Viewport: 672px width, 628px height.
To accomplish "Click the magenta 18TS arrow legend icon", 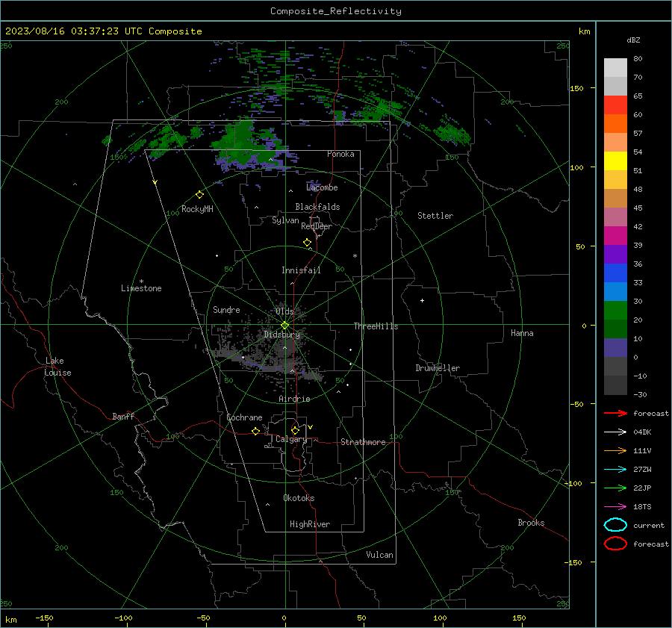I will (x=615, y=507).
